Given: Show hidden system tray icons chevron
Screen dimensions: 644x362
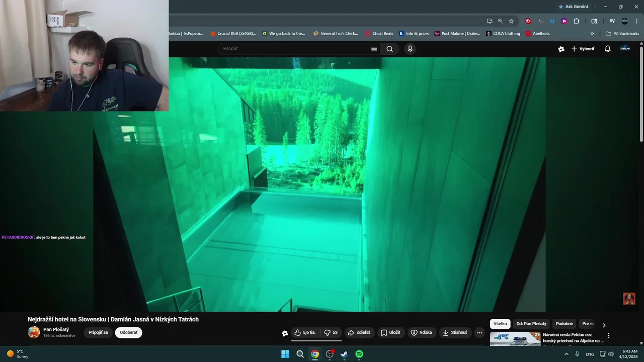Looking at the screenshot, I should coord(567,354).
